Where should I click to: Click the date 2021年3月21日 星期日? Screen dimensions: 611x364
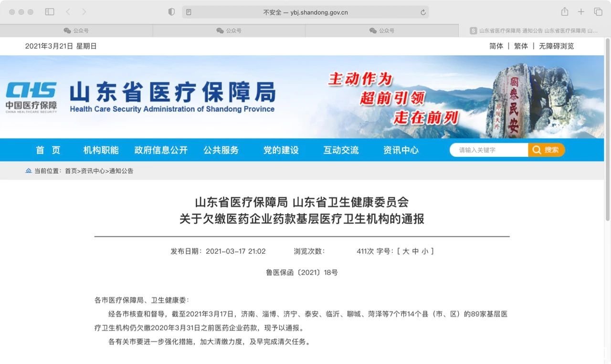coord(61,46)
